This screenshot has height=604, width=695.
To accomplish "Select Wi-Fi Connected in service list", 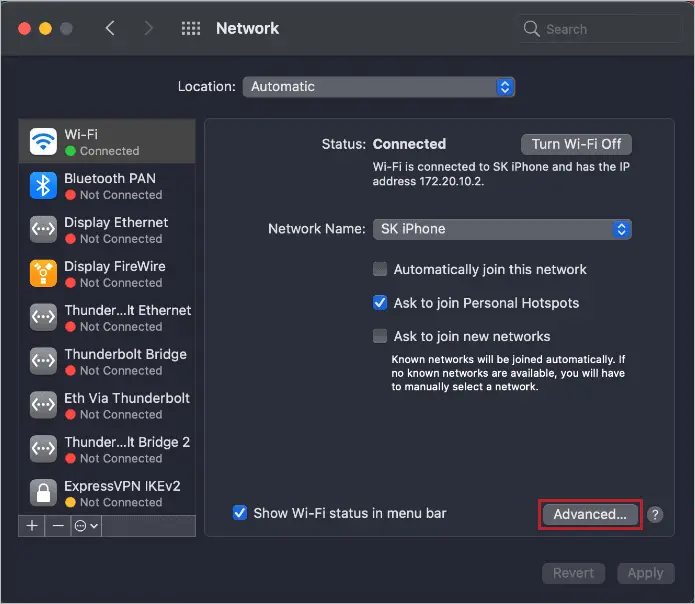I will coord(107,141).
